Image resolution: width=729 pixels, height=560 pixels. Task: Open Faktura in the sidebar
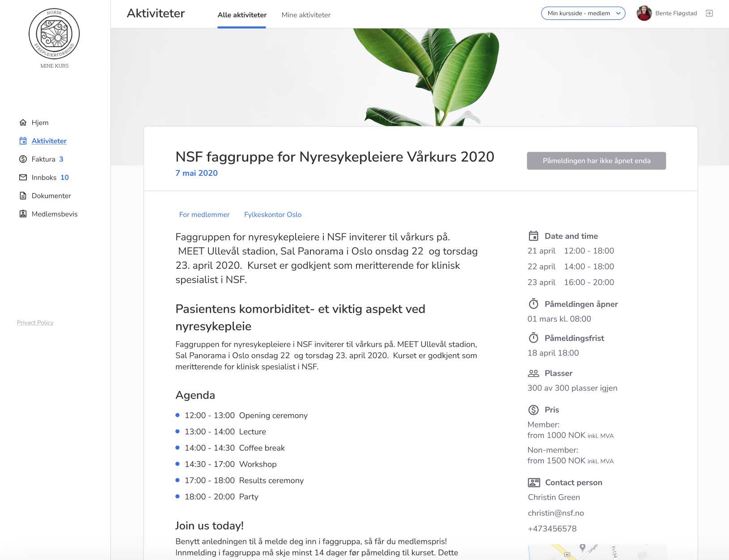tap(41, 159)
